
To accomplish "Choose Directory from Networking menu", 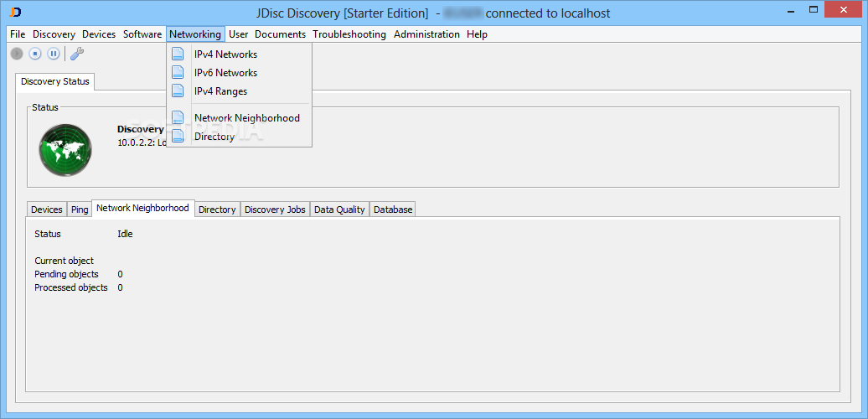I will (x=239, y=136).
